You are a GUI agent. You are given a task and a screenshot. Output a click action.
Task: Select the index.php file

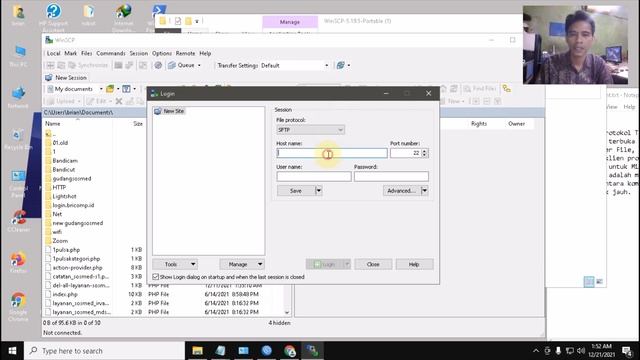tap(65, 294)
